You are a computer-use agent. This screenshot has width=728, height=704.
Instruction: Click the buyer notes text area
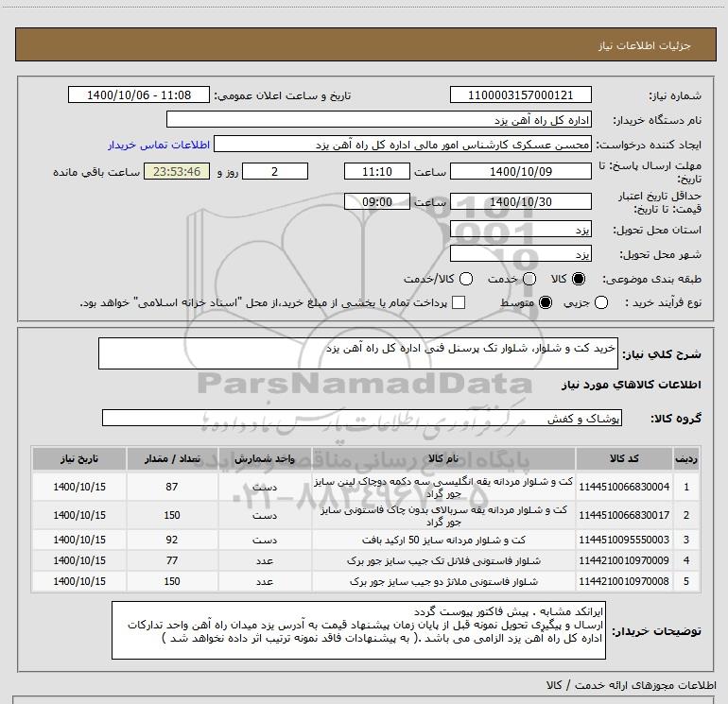[358, 629]
